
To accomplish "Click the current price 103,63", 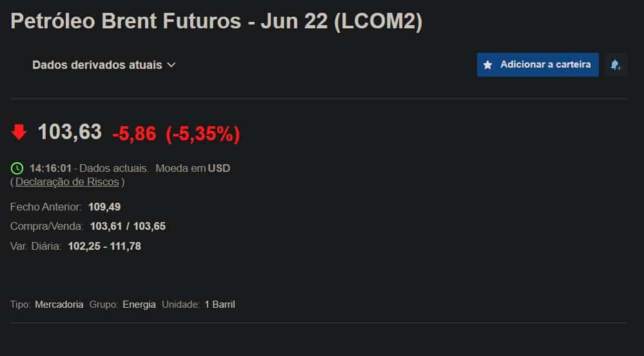I will click(x=70, y=132).
